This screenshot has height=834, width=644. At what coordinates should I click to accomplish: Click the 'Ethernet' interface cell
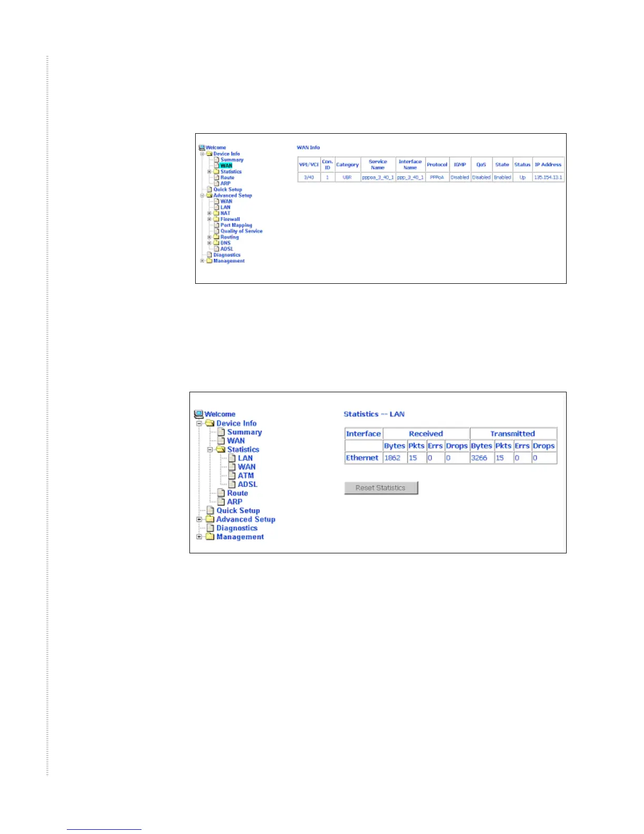tap(363, 458)
